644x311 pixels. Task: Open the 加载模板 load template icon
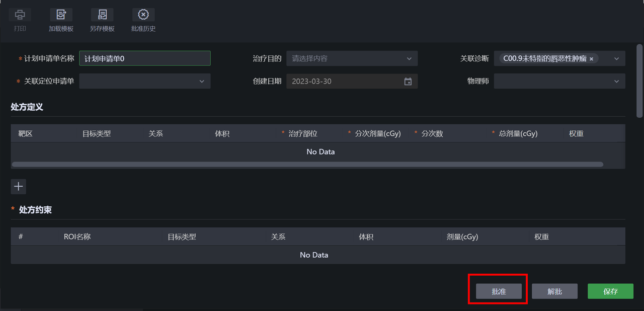tap(61, 15)
